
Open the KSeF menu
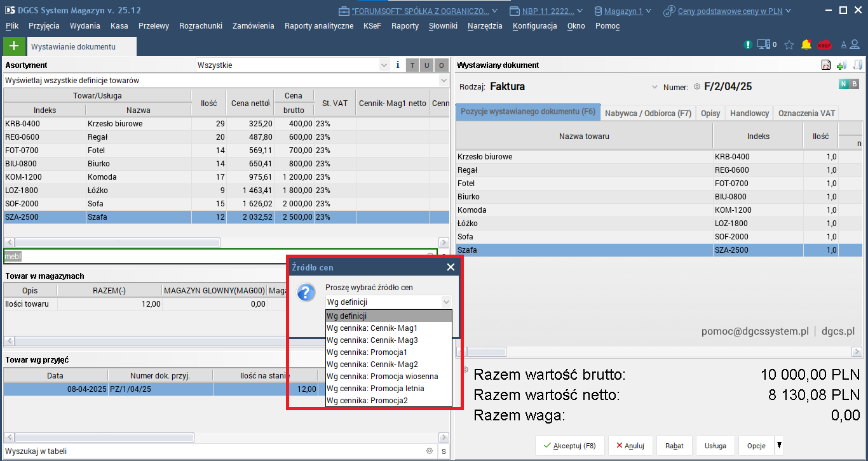click(372, 26)
